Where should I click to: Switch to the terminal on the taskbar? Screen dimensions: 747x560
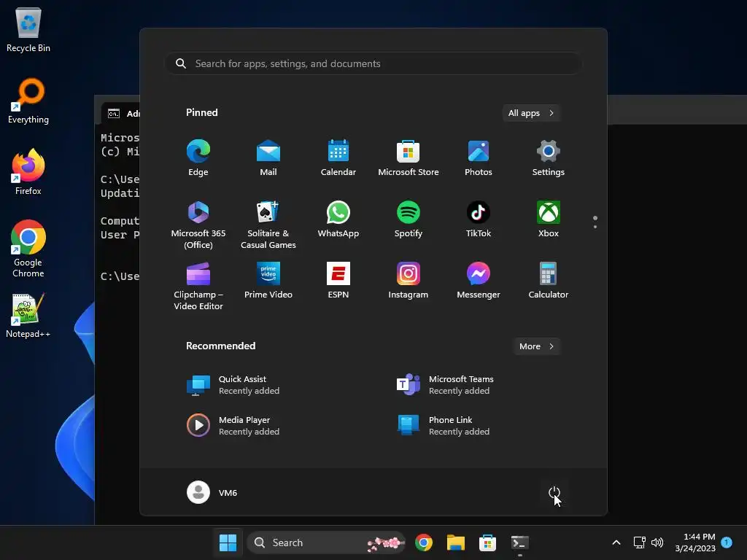[519, 542]
